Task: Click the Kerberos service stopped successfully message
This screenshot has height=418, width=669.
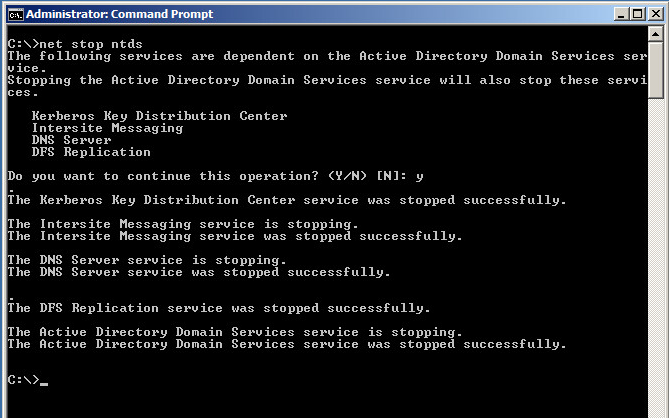Action: (x=287, y=200)
